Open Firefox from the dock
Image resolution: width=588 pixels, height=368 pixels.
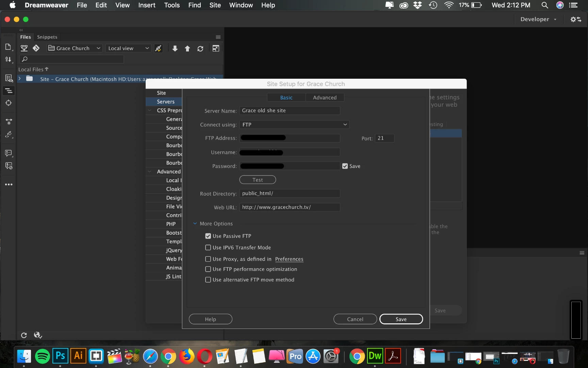186,356
